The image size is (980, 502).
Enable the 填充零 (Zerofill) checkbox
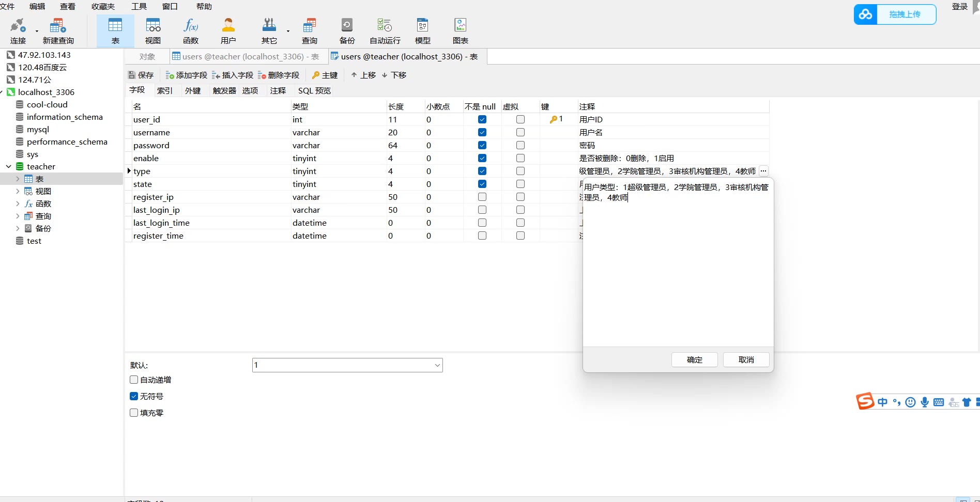point(134,413)
